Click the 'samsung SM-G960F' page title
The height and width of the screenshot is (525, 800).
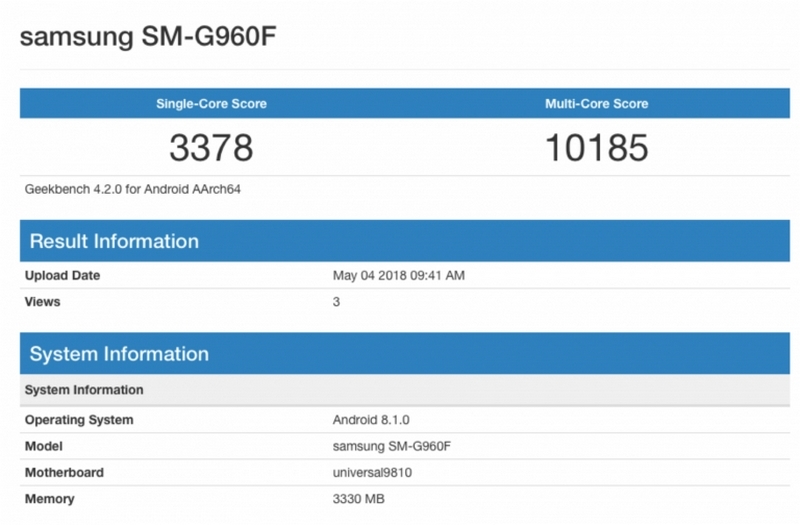pos(148,37)
